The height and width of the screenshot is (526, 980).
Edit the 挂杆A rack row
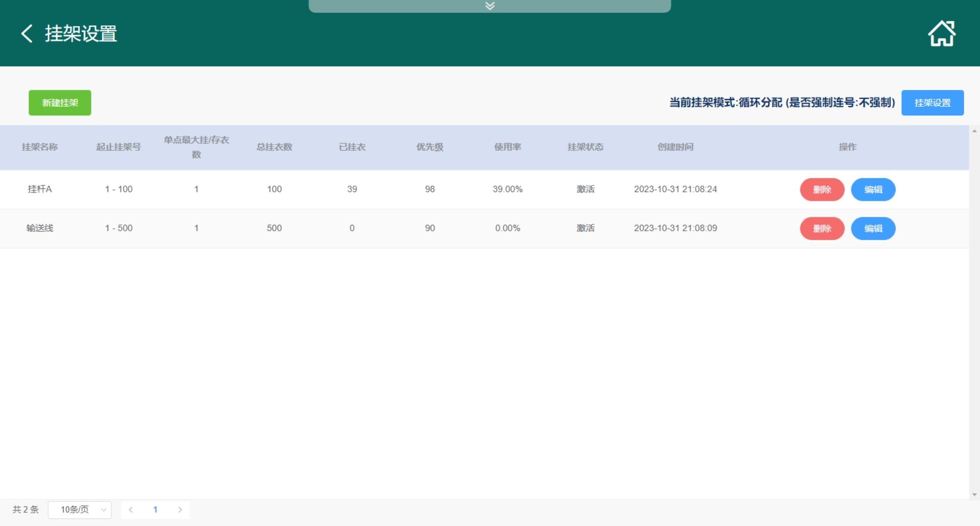tap(873, 189)
